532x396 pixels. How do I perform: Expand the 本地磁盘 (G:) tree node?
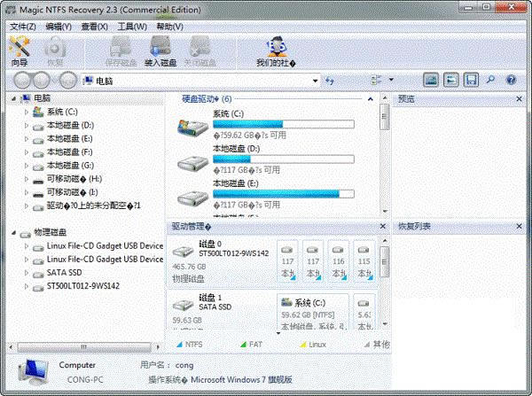27,166
